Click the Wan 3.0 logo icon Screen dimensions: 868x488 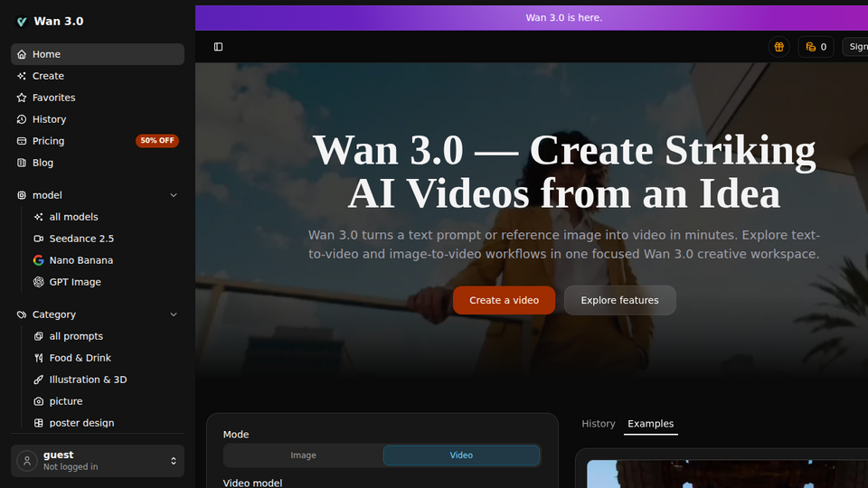pos(22,22)
